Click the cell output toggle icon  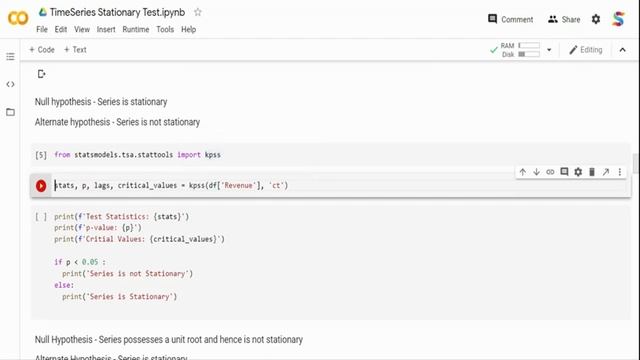coord(41,74)
